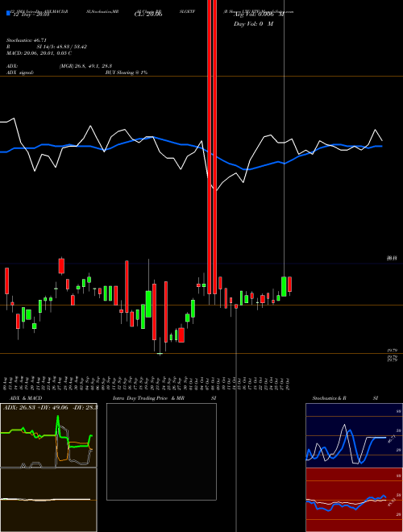Image resolution: width=403 pixels, height=532 pixels.
Task: Click the dark blue Stochastics chart panel
Action: pos(354,435)
